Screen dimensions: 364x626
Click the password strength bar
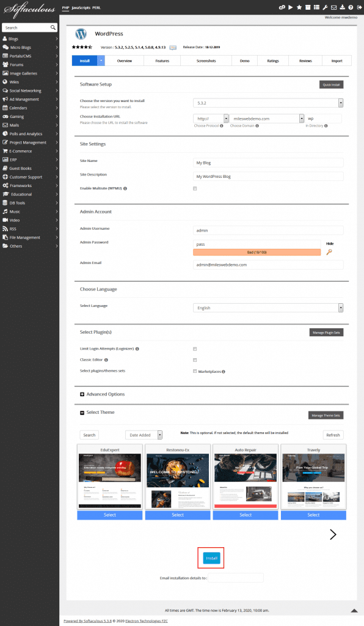(257, 252)
